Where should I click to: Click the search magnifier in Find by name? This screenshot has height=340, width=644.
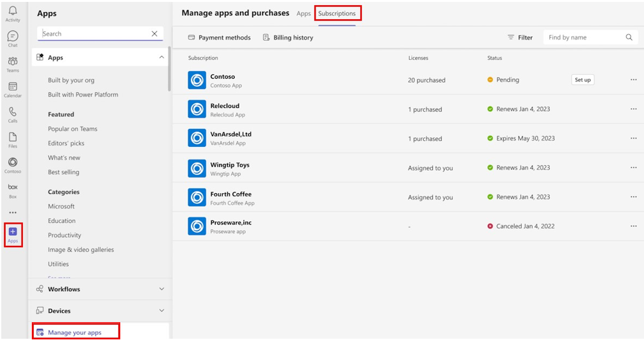pos(629,37)
